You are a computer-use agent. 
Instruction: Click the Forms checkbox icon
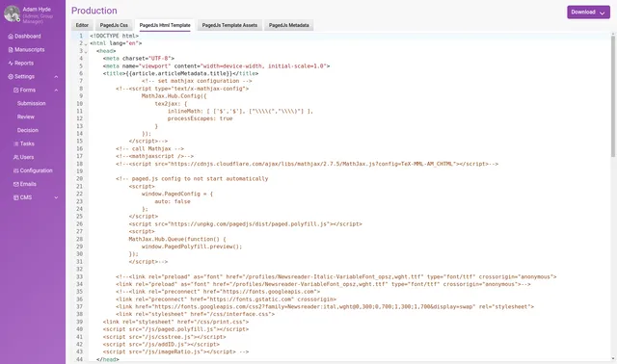click(16, 90)
